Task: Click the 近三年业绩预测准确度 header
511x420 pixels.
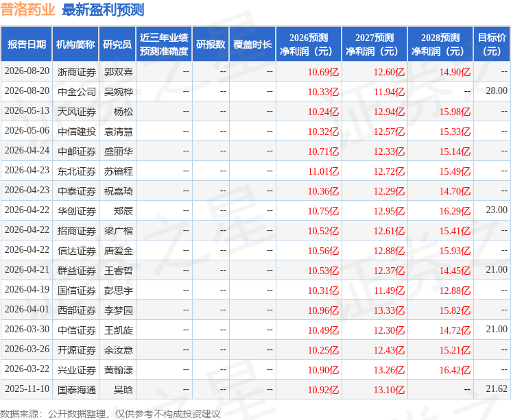Action: [x=164, y=45]
